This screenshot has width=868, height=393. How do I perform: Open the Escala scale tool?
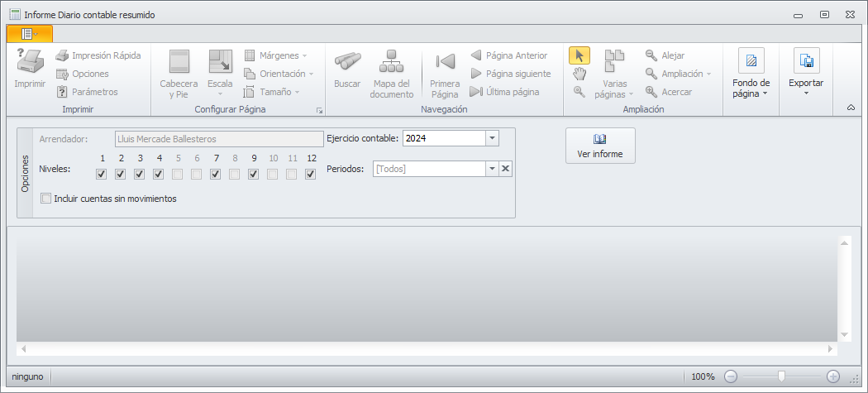point(221,61)
